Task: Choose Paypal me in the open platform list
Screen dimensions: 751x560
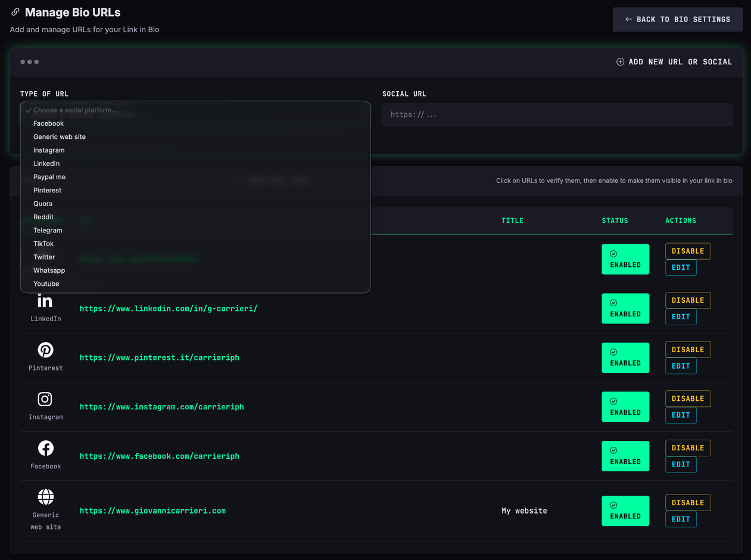Action: [49, 176]
